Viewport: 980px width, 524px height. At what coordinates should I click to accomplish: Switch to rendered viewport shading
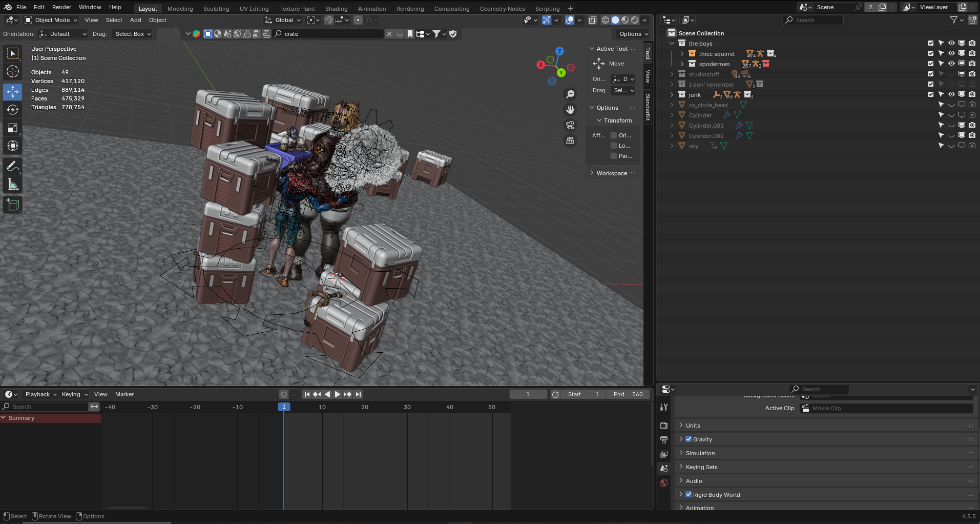[x=635, y=20]
